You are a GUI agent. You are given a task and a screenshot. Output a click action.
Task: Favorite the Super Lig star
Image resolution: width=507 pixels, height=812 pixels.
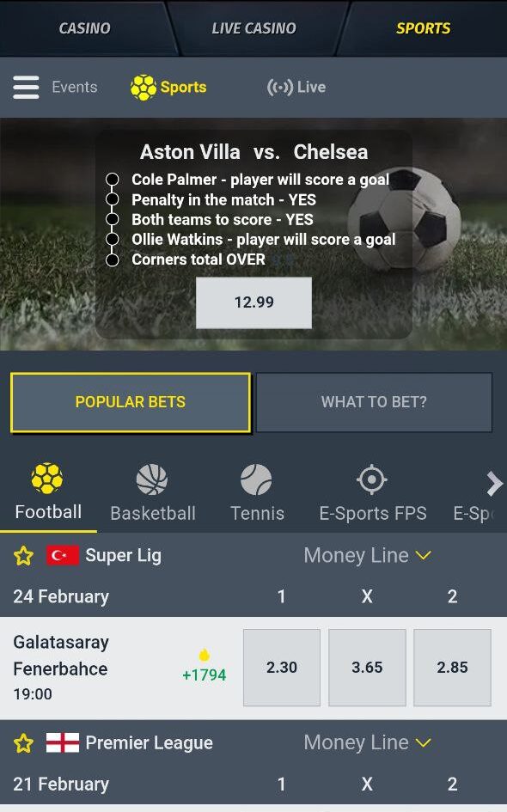click(23, 556)
